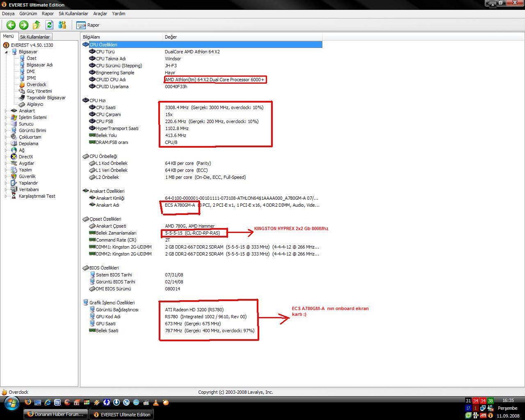This screenshot has height=420, width=525.
Task: Click the Veritabanı tree icon
Action: pos(14,189)
